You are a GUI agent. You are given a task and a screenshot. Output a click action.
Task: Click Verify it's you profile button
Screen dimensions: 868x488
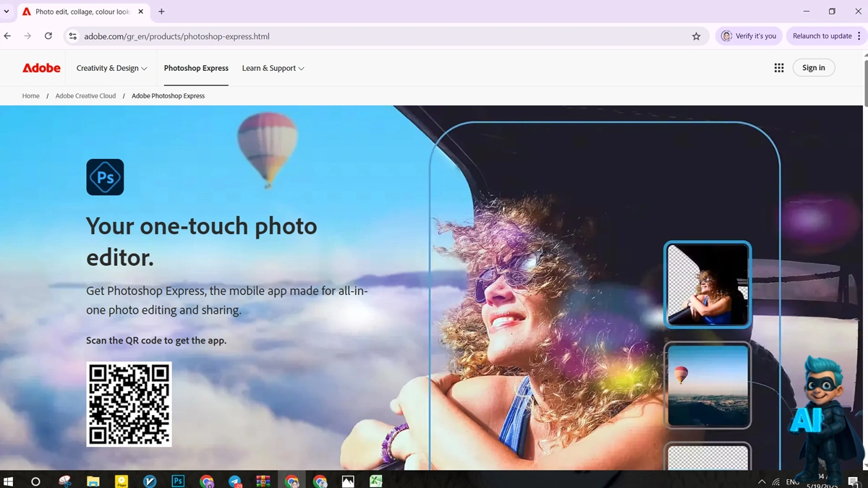(x=749, y=36)
